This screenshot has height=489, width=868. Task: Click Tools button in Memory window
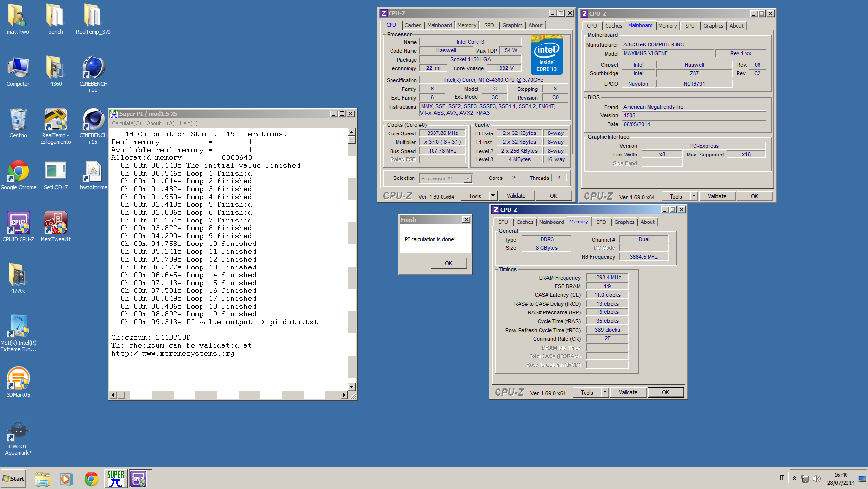[587, 392]
